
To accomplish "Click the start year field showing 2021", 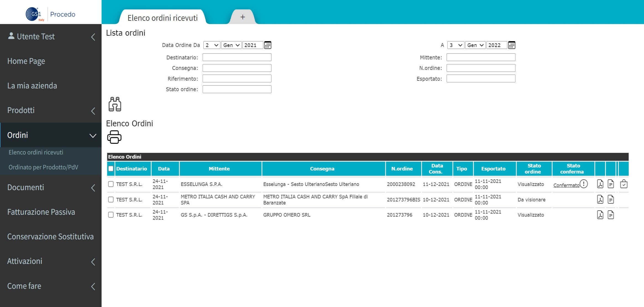I will (x=253, y=45).
